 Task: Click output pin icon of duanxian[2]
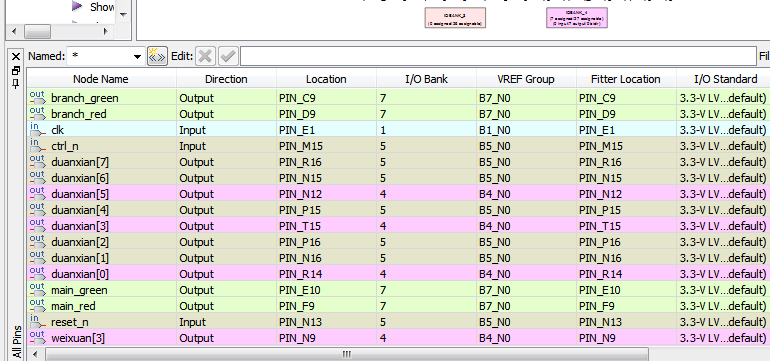point(37,242)
